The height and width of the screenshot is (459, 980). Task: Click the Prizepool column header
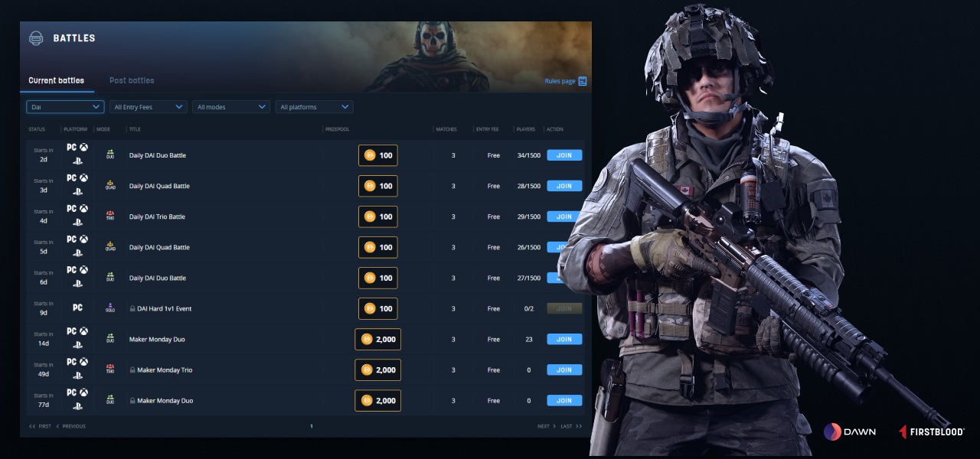[x=337, y=129]
